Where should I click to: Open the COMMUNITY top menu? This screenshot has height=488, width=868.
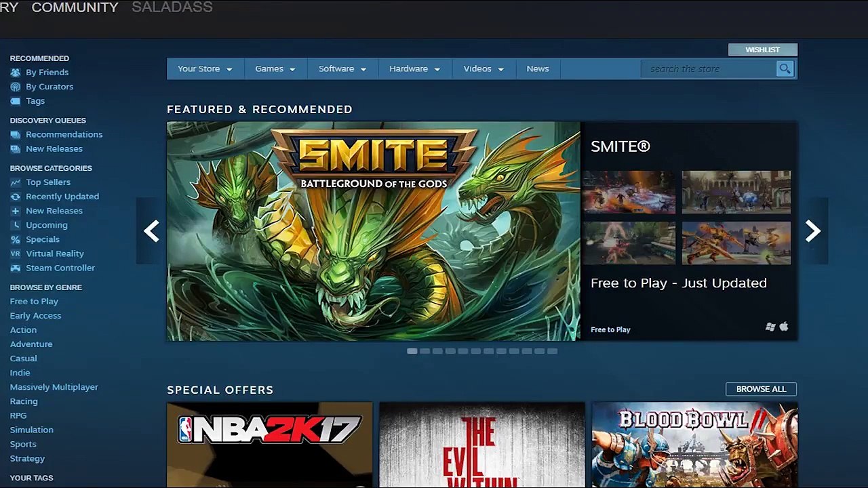(75, 7)
